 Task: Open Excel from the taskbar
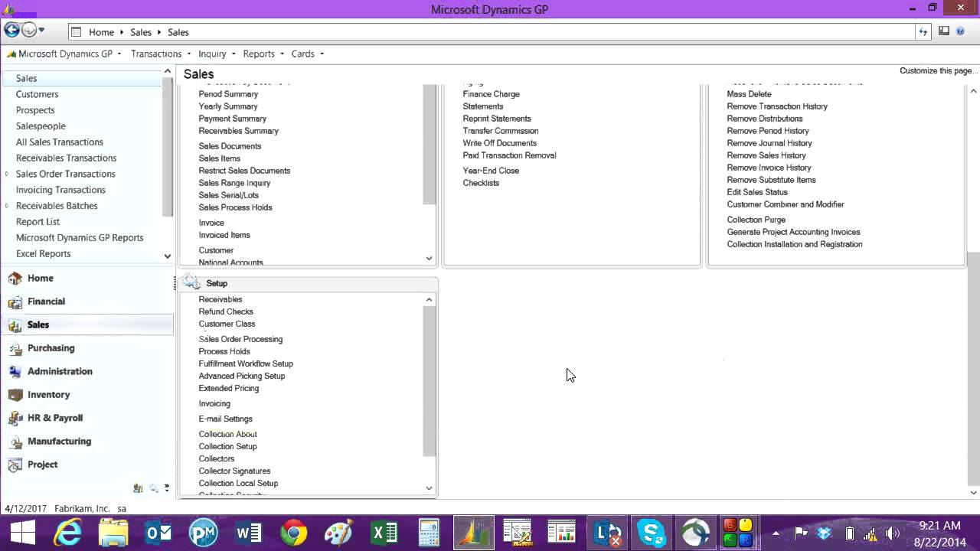point(384,533)
